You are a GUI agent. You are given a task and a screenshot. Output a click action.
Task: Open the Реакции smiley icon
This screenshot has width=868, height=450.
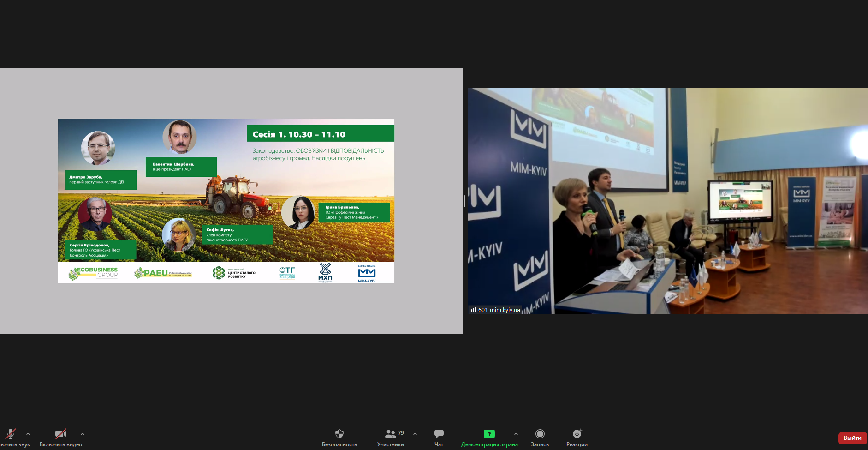(x=577, y=434)
